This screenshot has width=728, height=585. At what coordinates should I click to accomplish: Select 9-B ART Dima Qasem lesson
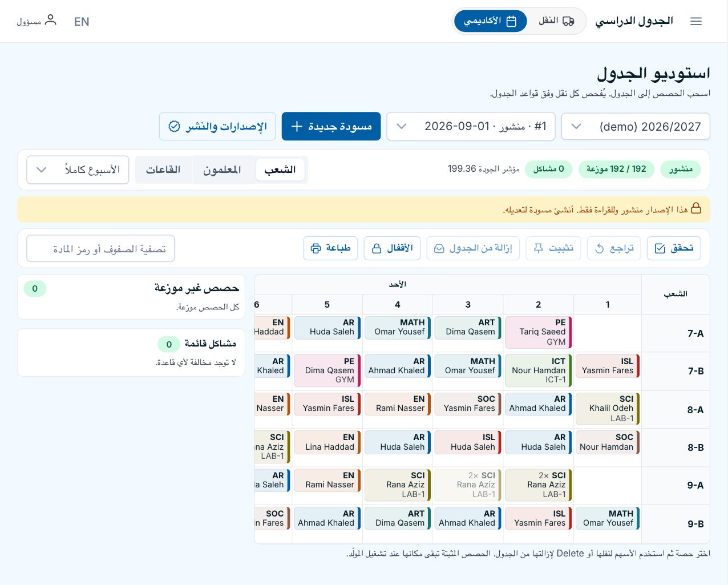pyautogui.click(x=398, y=518)
